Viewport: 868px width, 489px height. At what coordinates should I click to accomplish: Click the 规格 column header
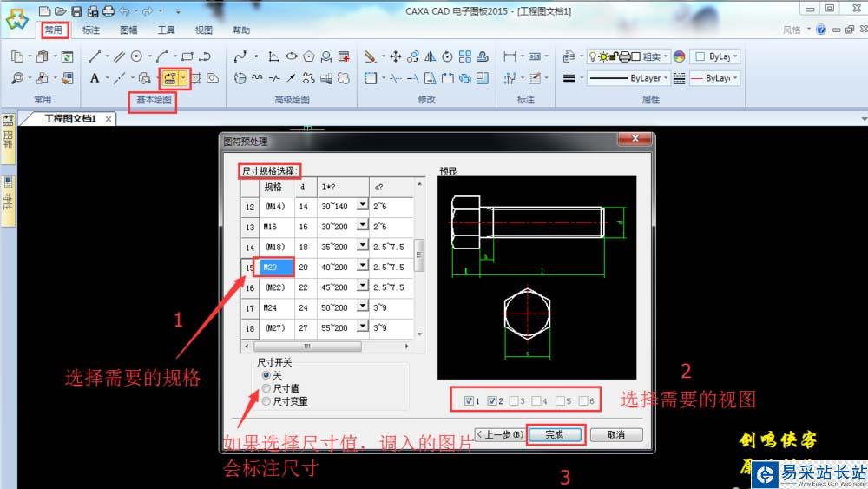point(276,188)
